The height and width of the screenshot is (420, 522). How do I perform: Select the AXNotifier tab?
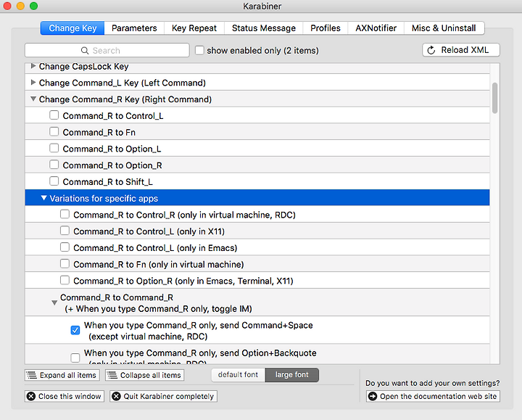point(376,28)
